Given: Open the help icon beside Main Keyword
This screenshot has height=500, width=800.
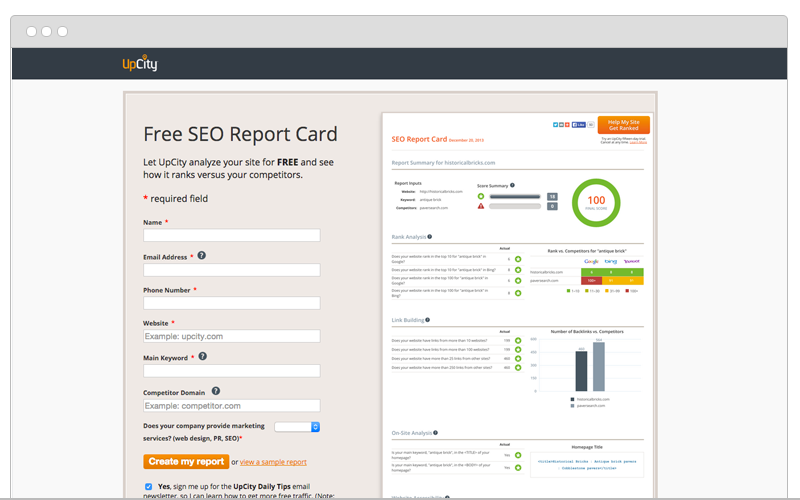Looking at the screenshot, I should tap(203, 356).
